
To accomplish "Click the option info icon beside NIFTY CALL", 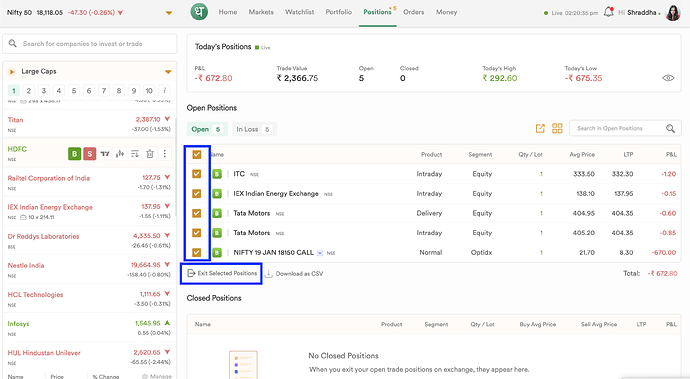I will coord(320,253).
